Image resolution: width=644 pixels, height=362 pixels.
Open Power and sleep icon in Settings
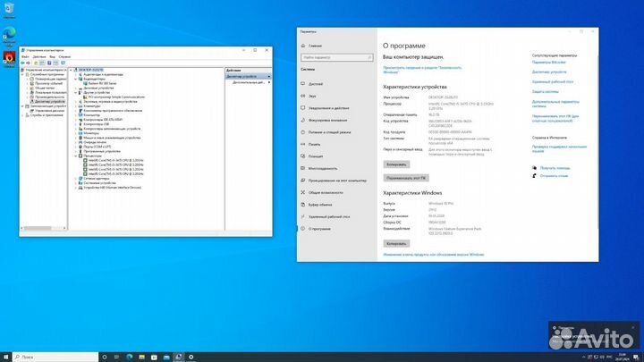302,132
